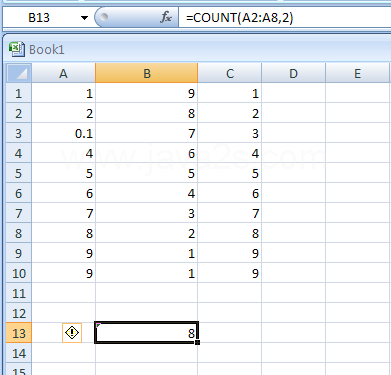The image size is (391, 375).
Task: Select column D header
Action: point(293,73)
